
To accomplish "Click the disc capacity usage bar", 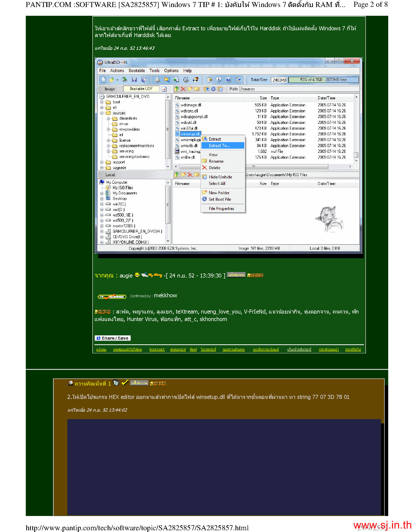I will tap(324, 80).
